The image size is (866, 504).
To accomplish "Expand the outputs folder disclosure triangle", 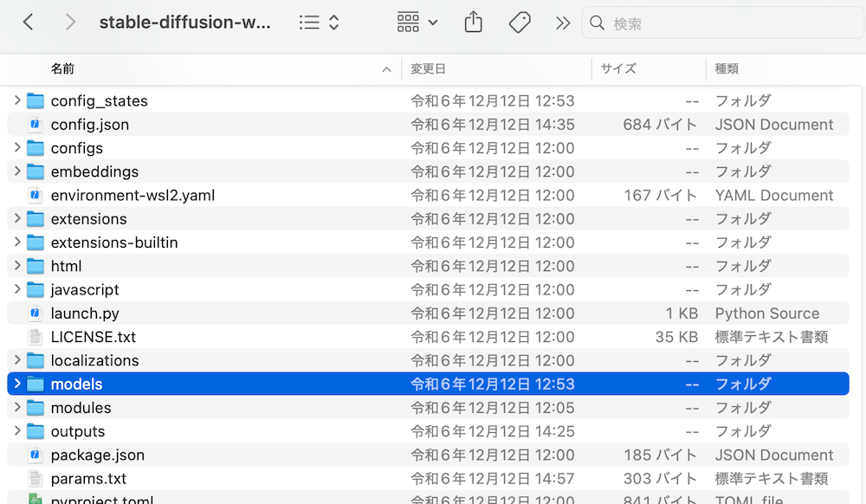I will [16, 431].
